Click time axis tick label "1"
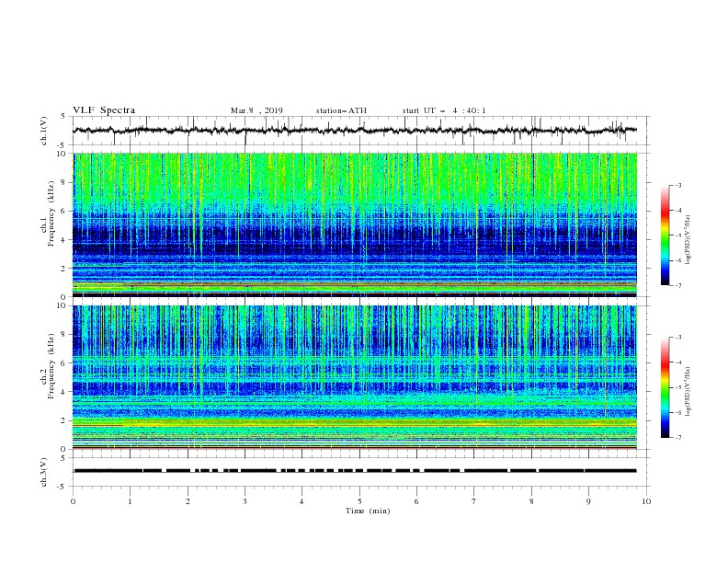 130,501
